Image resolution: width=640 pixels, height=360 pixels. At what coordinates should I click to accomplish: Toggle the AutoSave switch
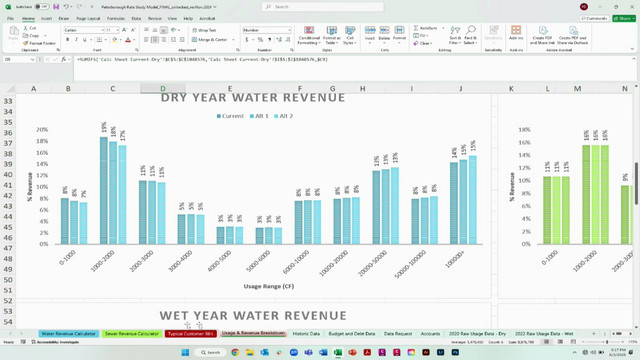click(x=42, y=7)
